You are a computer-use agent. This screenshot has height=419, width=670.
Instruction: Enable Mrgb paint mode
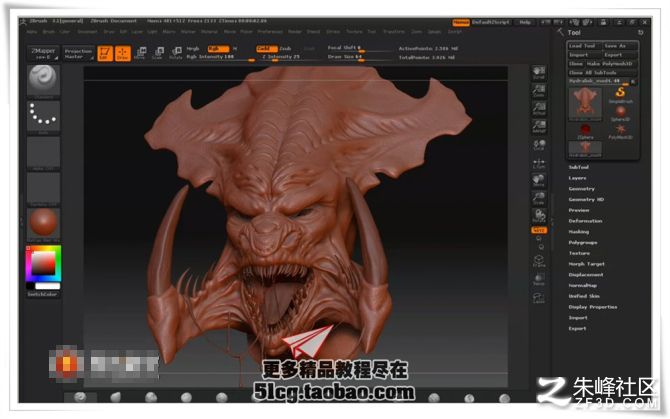(x=193, y=49)
